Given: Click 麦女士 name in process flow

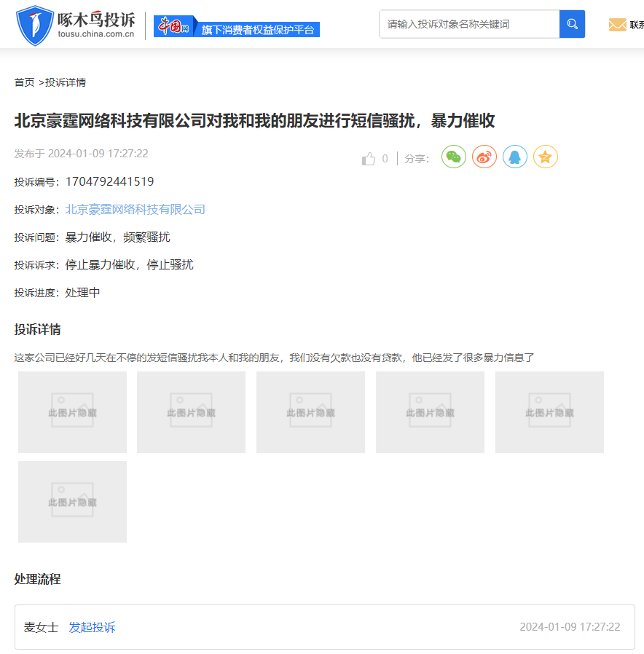Looking at the screenshot, I should point(41,627).
